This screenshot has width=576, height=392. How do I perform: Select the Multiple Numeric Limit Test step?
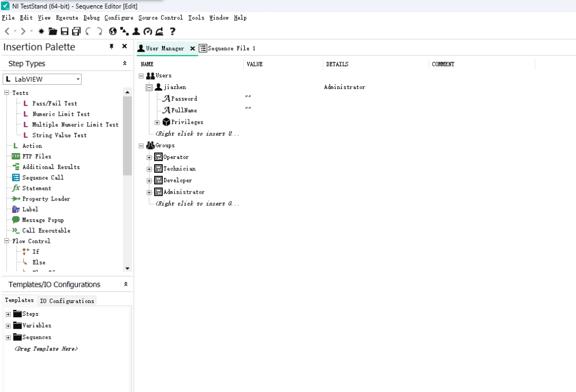click(75, 125)
